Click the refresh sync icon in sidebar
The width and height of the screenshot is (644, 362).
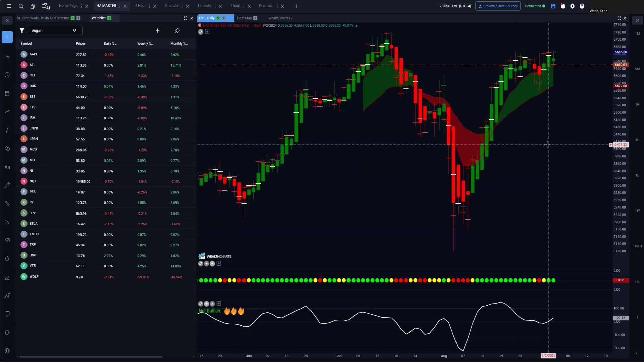7,259
